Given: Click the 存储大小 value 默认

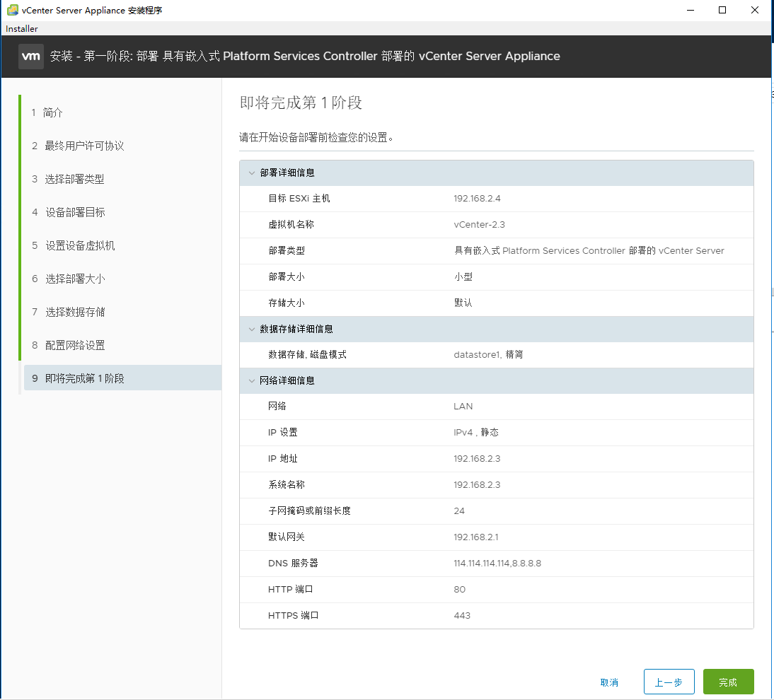Looking at the screenshot, I should (x=463, y=303).
